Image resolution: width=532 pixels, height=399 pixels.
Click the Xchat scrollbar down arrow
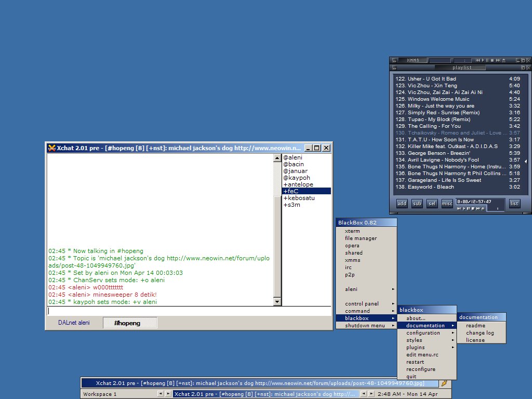tap(277, 302)
